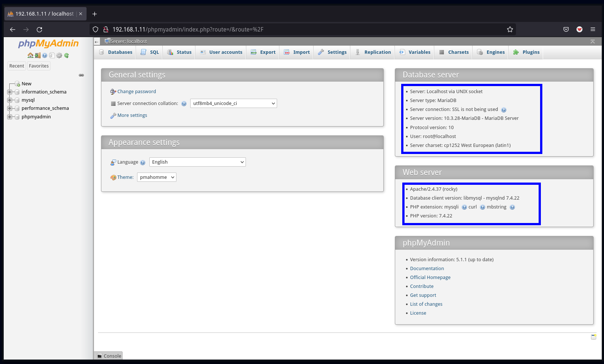Open the Engines tab
This screenshot has height=364, width=604.
pyautogui.click(x=491, y=52)
